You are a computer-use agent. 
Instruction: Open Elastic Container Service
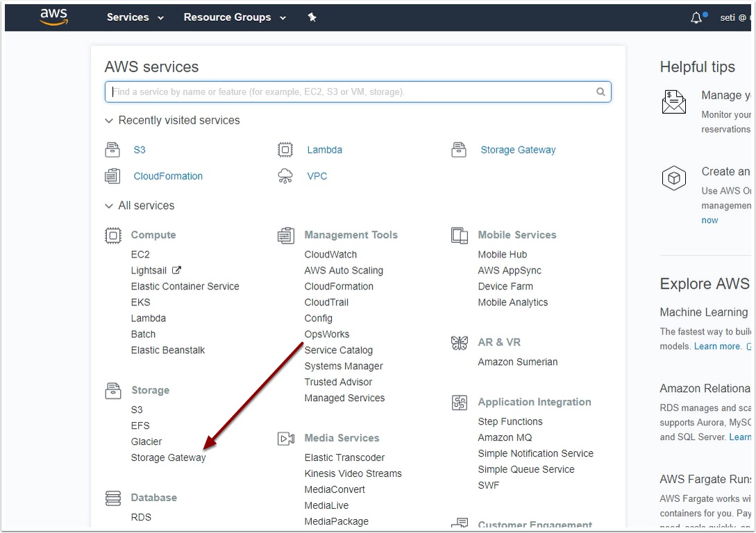coord(185,286)
